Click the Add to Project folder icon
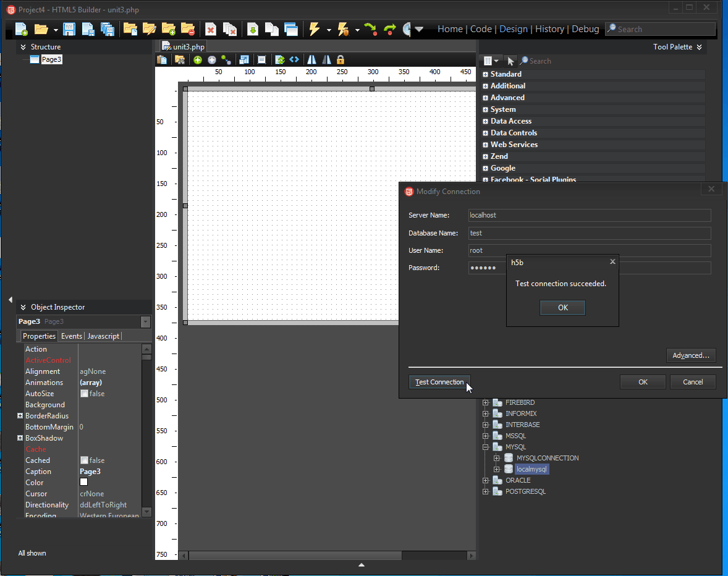 (x=169, y=29)
